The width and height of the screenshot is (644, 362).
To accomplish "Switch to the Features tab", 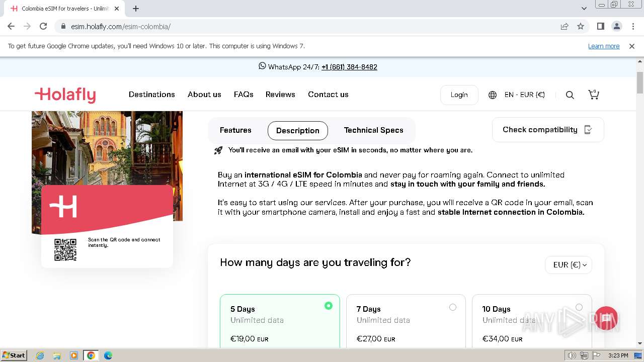I will point(235,130).
